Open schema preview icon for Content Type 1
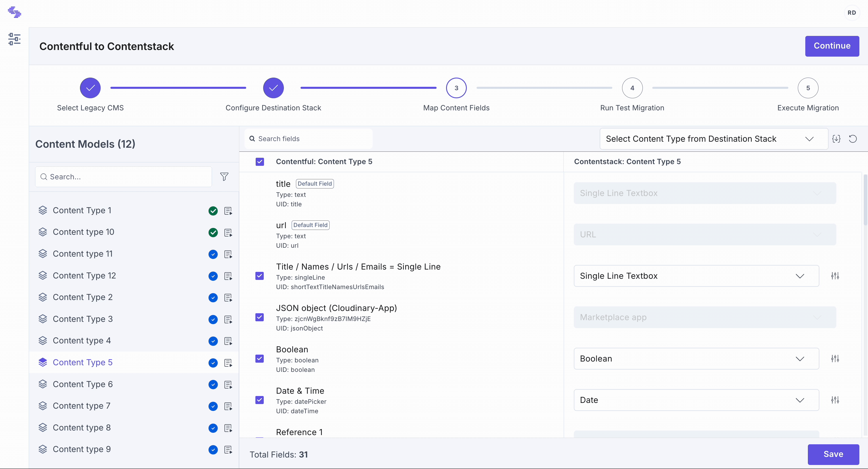 tap(228, 211)
